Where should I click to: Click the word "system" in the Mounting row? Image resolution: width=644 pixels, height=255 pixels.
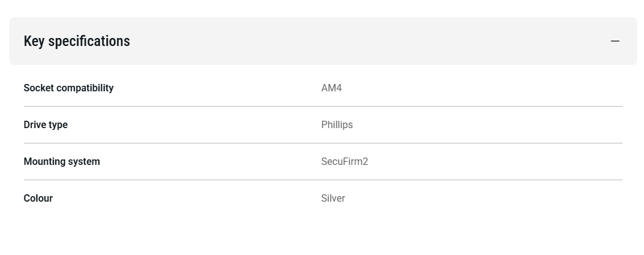(x=85, y=161)
